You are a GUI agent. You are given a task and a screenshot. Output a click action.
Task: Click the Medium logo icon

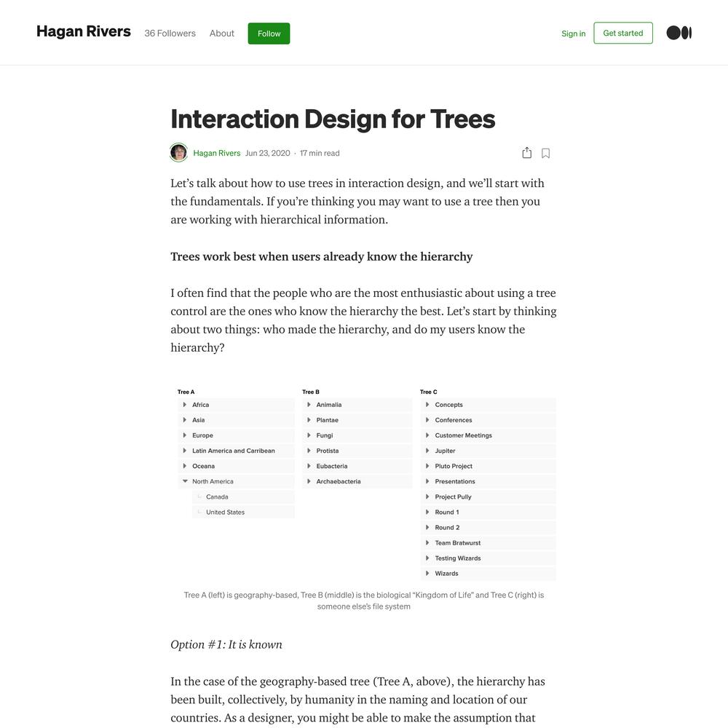[x=678, y=33]
